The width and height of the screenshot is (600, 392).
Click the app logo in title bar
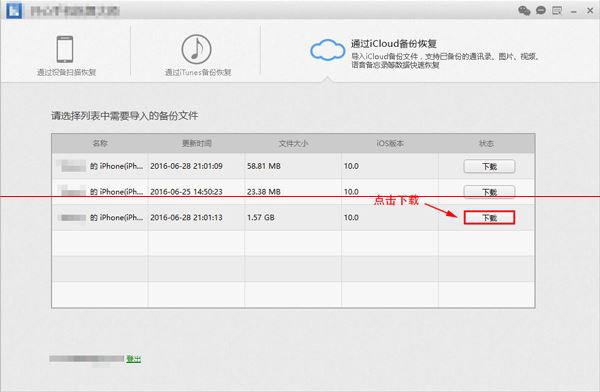click(x=15, y=10)
